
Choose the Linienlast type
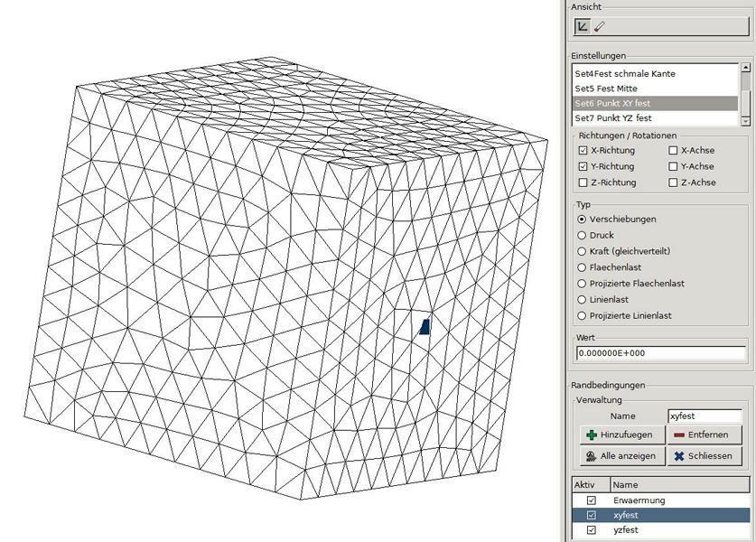pyautogui.click(x=582, y=299)
